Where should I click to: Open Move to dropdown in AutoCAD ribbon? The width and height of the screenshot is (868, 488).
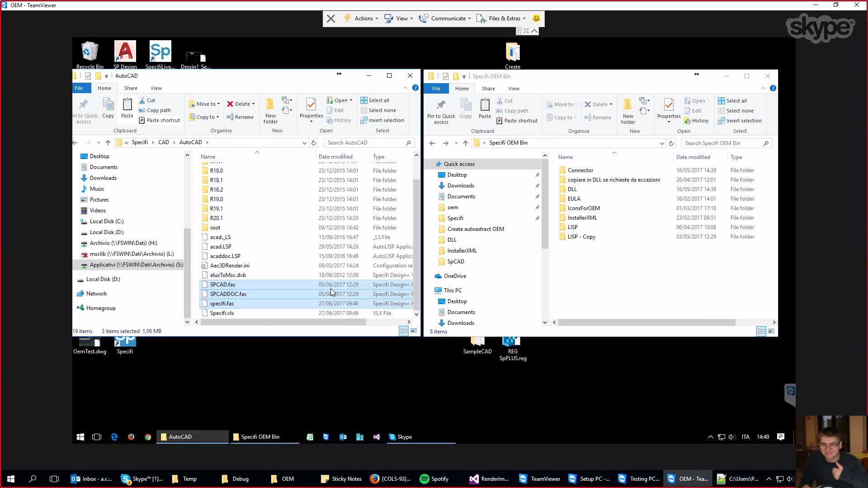click(204, 104)
